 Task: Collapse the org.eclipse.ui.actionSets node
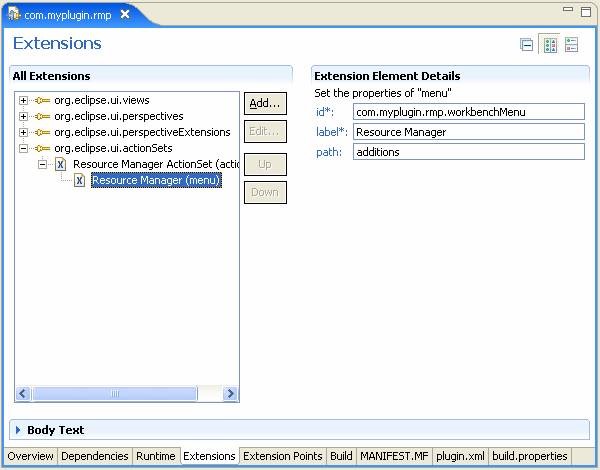(24, 148)
